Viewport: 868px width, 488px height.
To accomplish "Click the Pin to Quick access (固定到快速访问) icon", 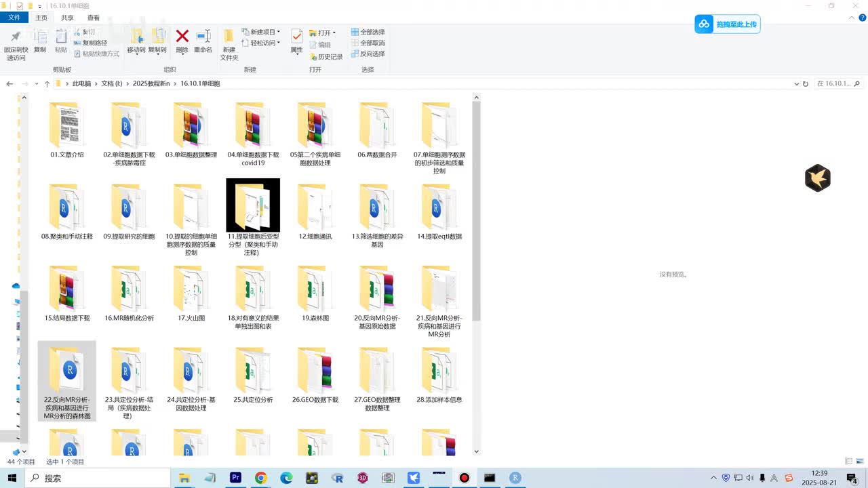I will 16,45.
